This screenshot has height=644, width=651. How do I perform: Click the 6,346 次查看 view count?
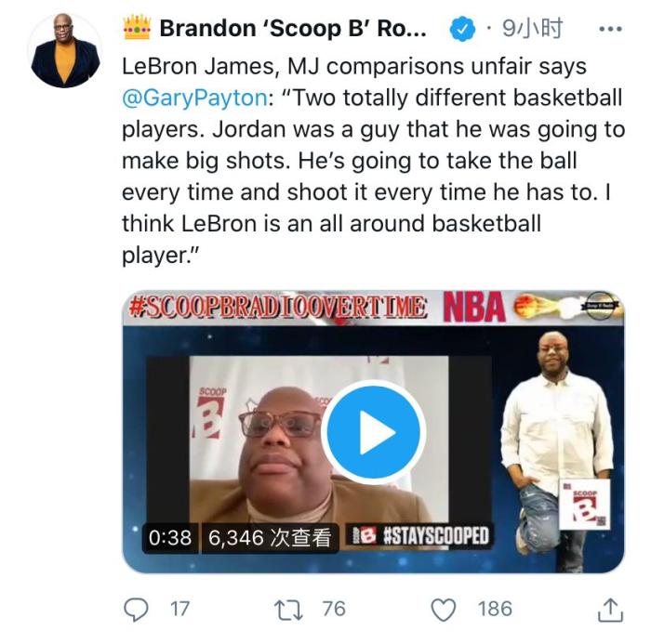[270, 538]
